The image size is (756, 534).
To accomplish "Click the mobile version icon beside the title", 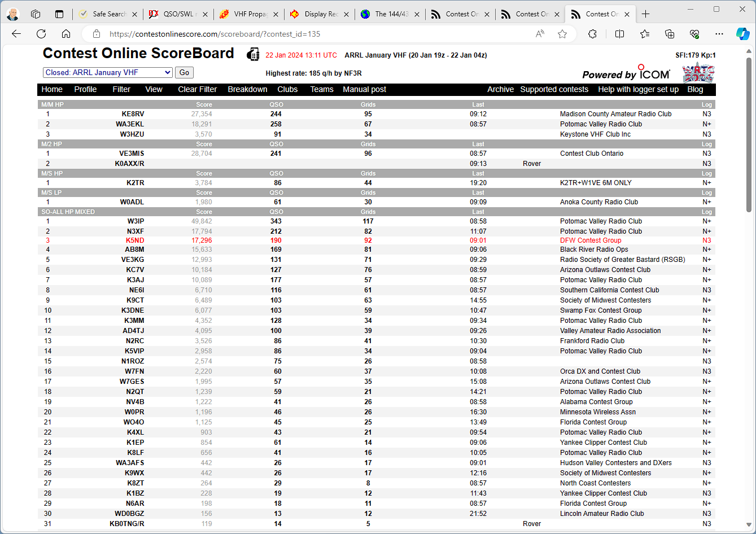I will click(253, 55).
